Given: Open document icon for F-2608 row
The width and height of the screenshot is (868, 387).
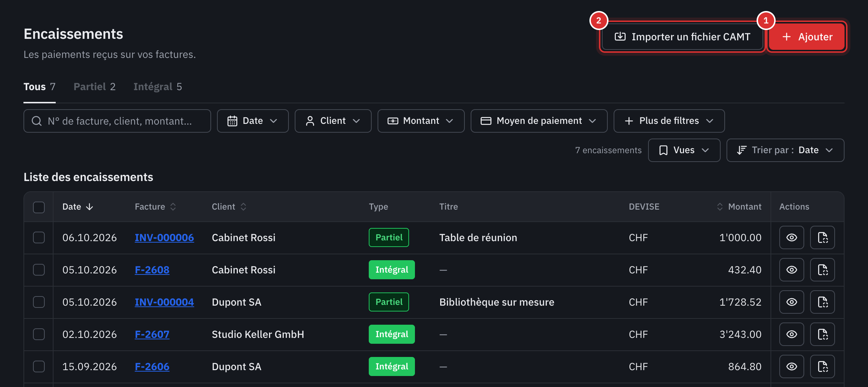Looking at the screenshot, I should click(822, 270).
